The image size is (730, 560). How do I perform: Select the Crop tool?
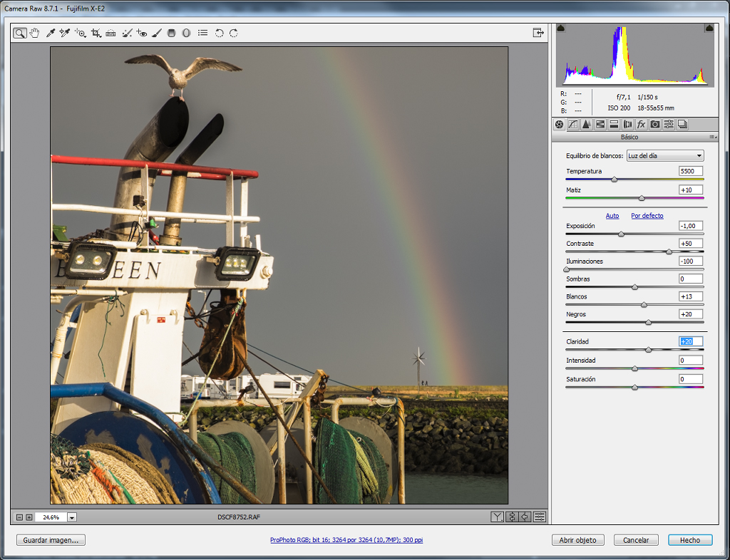pyautogui.click(x=96, y=33)
